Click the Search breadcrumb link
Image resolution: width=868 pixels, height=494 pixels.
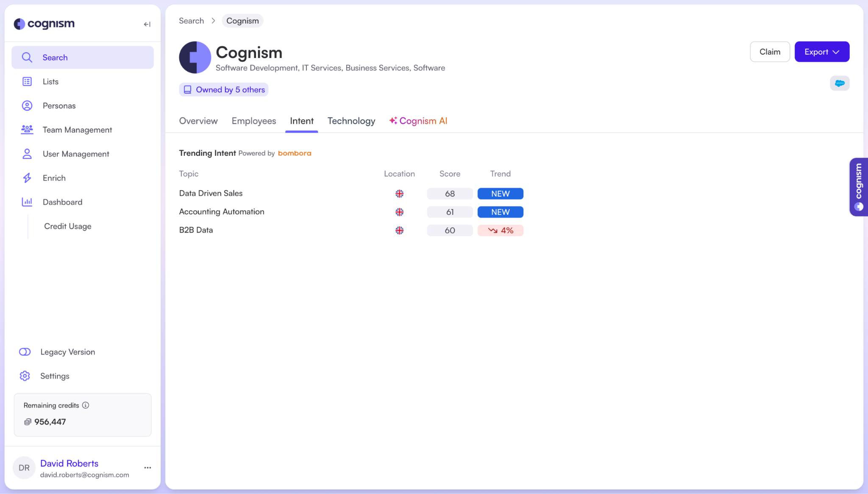tap(191, 21)
